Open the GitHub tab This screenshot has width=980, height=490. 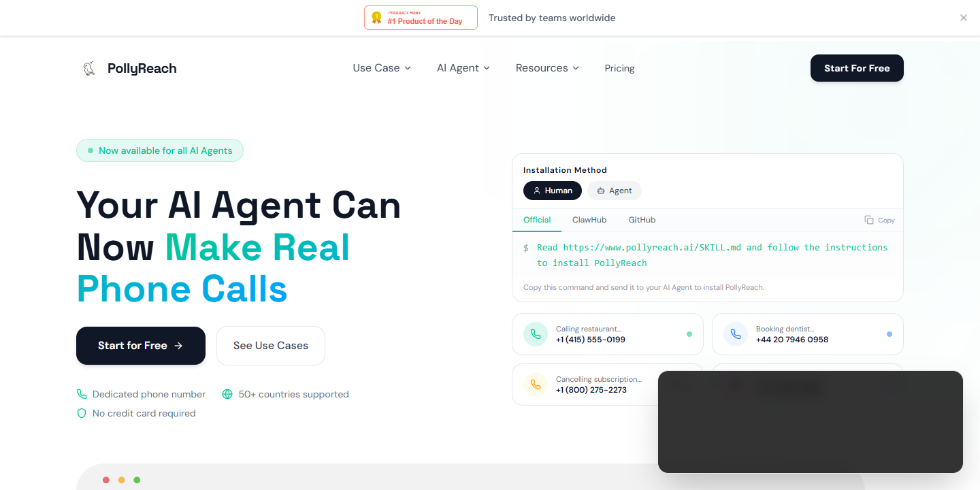click(642, 220)
